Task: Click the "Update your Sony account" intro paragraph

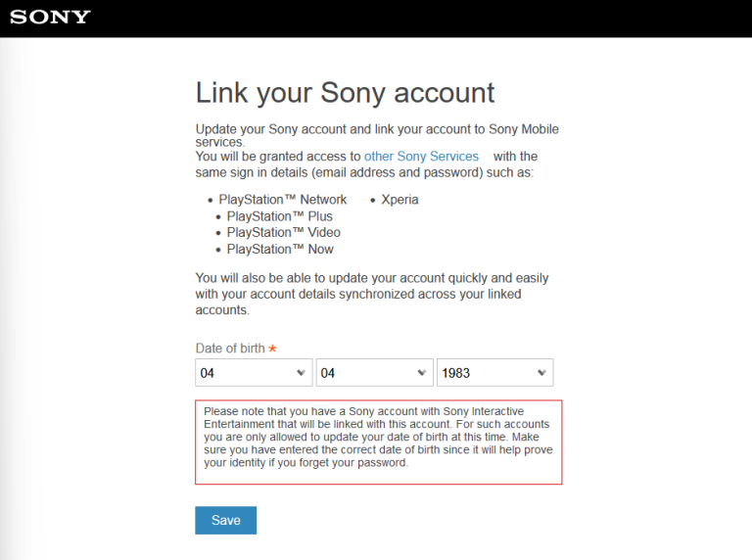Action: coord(377,135)
